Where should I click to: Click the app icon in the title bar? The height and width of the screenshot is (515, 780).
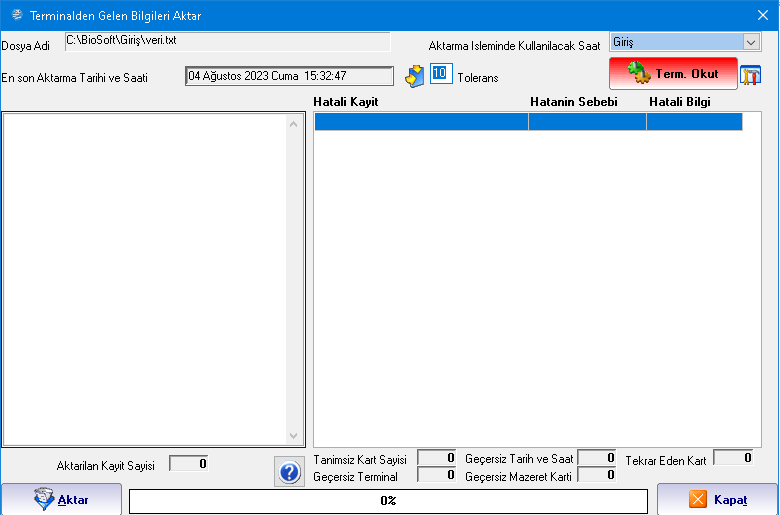coord(15,15)
